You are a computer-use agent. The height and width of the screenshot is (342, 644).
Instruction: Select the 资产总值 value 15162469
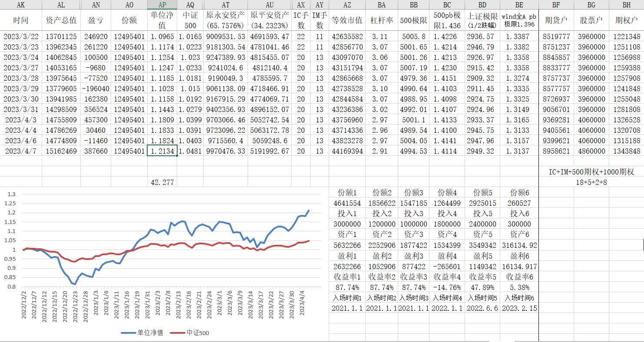(x=61, y=151)
